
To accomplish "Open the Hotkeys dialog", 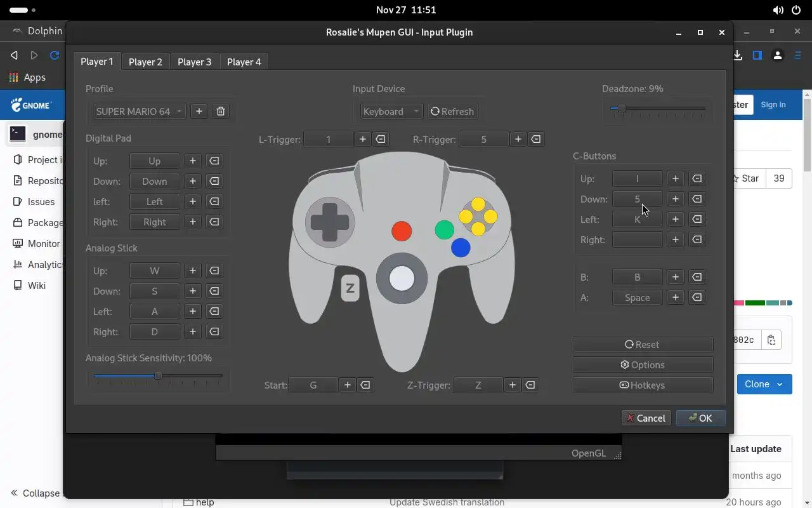I will 643,385.
